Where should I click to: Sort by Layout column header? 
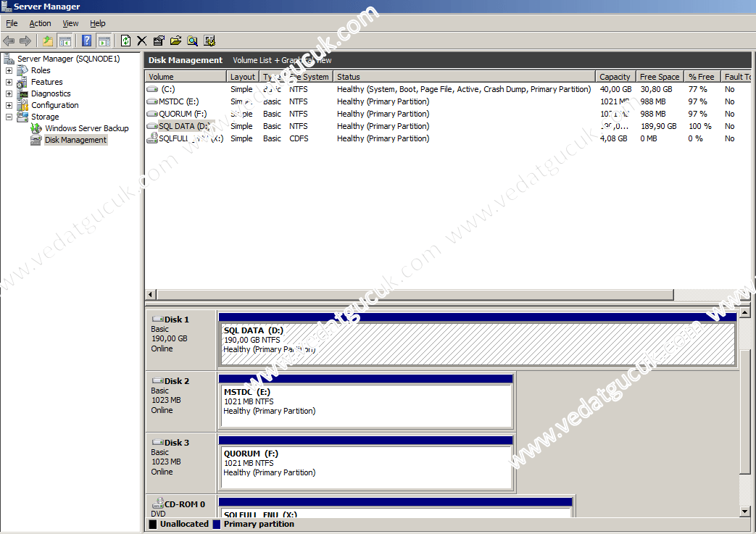pyautogui.click(x=243, y=77)
